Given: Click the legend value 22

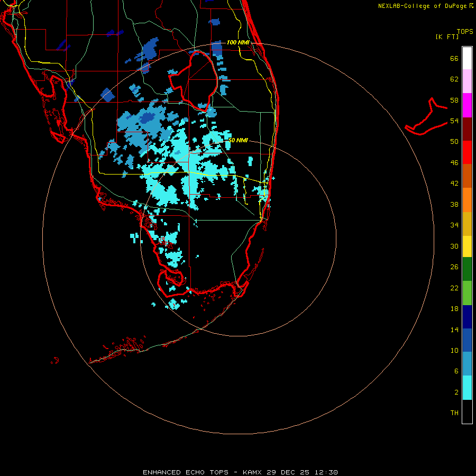Looking at the screenshot, I should coord(454,288).
